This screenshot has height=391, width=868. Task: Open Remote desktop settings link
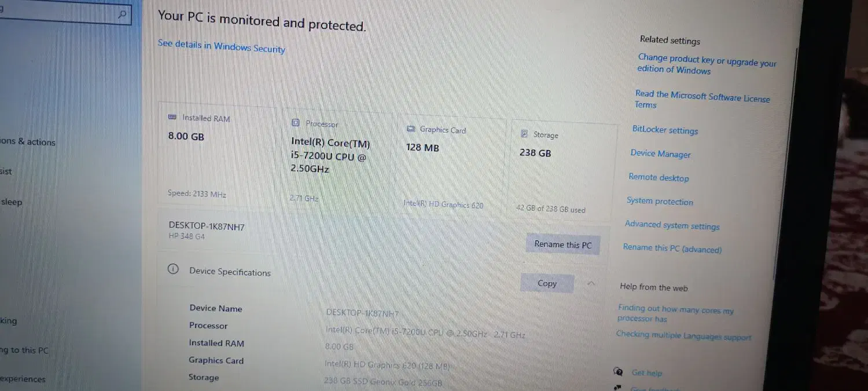[659, 177]
